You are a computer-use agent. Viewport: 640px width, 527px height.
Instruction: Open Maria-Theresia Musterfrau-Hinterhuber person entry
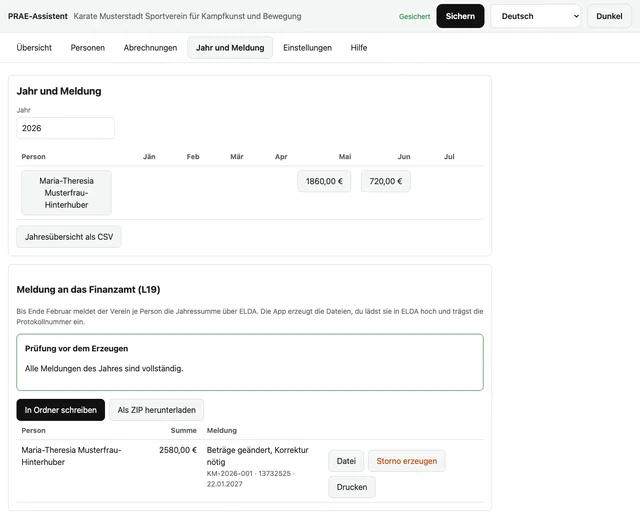point(66,193)
